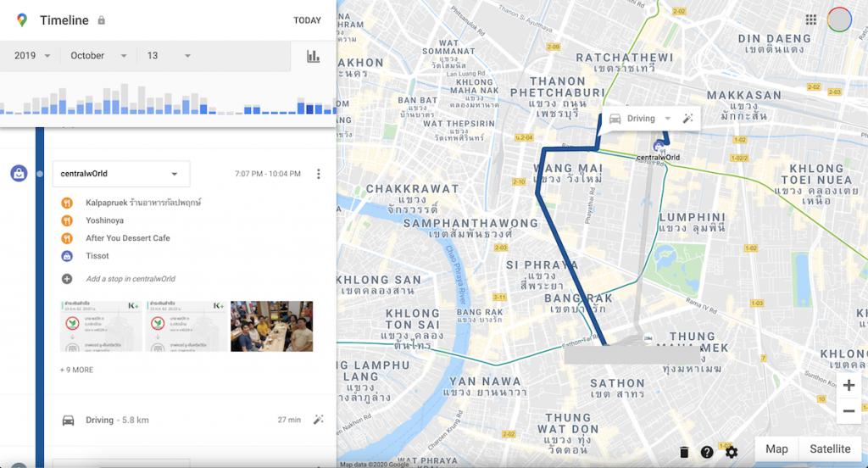Select After You Dessert Cafe stop
Screen dimensions: 868x468
click(127, 238)
